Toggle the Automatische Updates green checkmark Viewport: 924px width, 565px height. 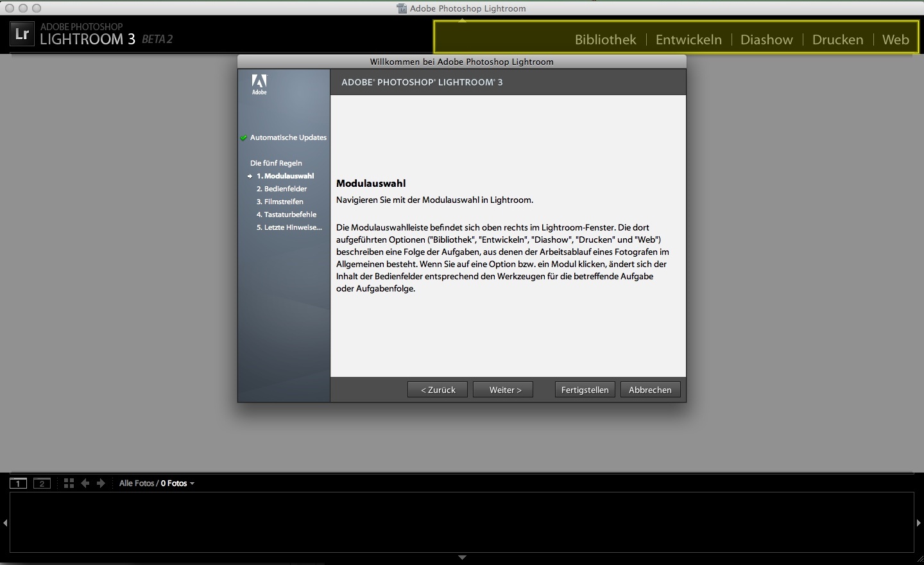(x=243, y=137)
